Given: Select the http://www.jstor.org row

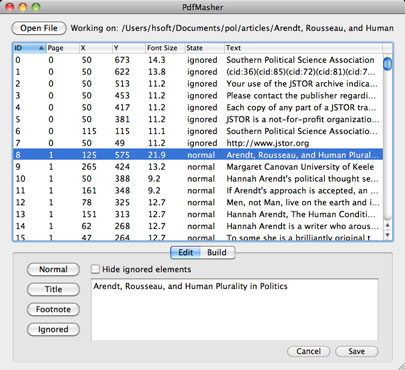Looking at the screenshot, I should (x=198, y=143).
